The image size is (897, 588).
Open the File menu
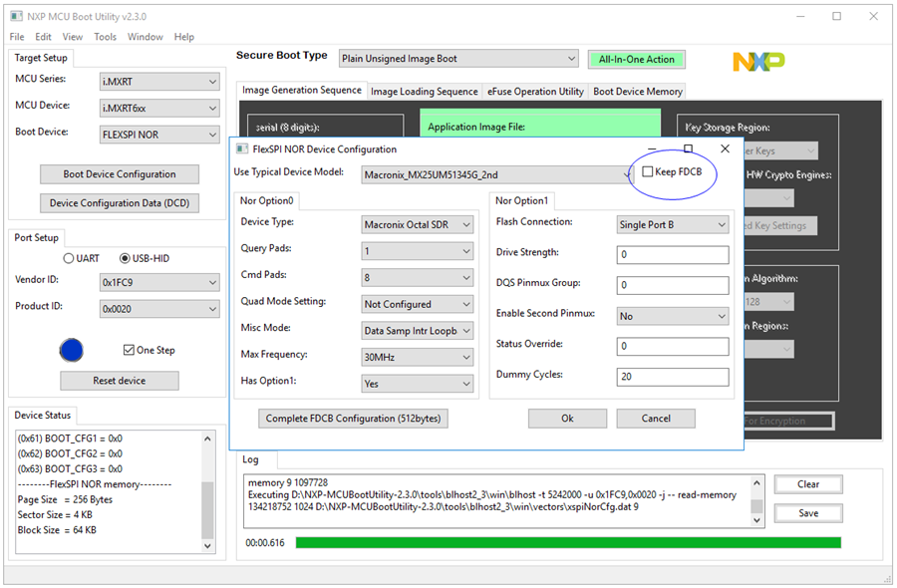pyautogui.click(x=17, y=37)
